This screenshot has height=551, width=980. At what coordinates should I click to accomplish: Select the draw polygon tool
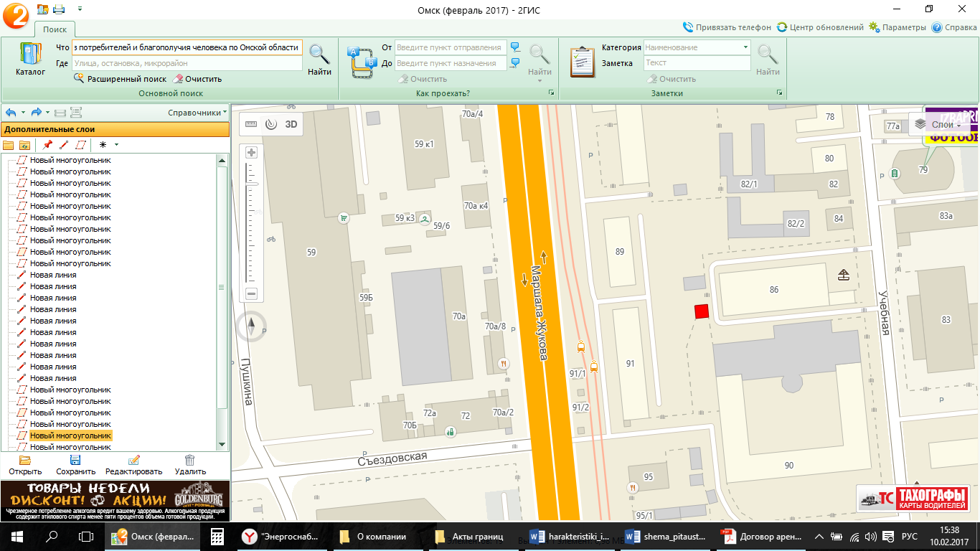80,145
